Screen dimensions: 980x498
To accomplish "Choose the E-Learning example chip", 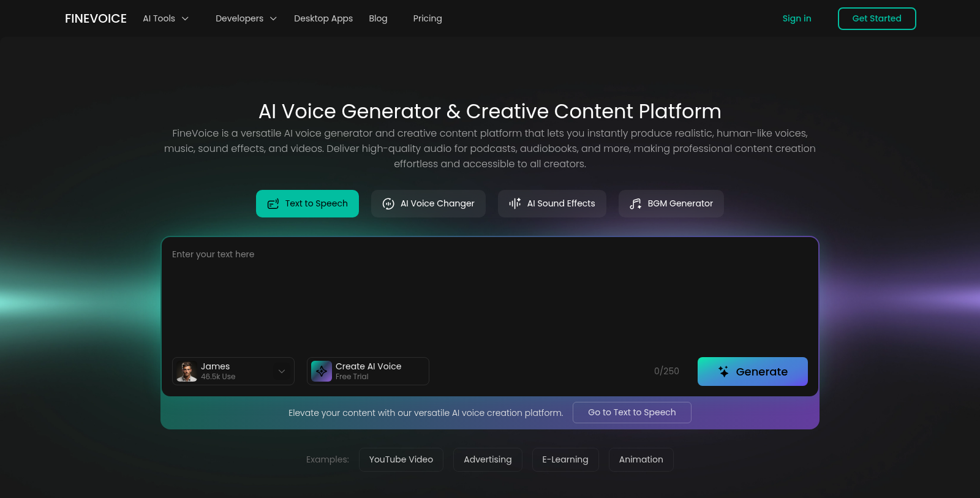I will pyautogui.click(x=565, y=460).
